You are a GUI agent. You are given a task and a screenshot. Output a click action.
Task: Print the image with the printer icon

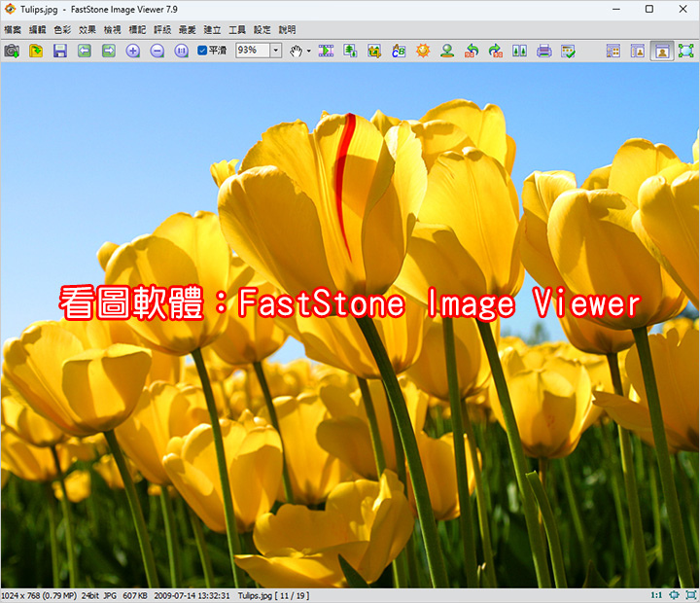pos(543,51)
